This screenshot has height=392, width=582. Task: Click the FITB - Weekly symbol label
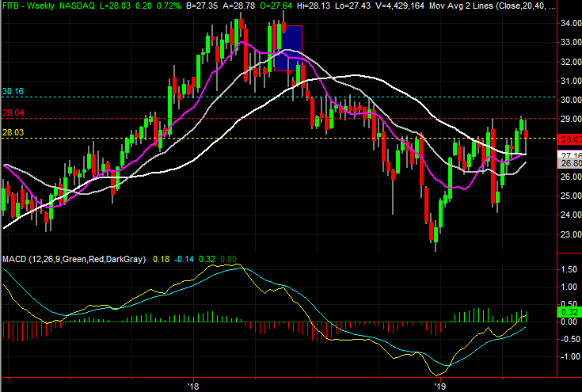coord(29,6)
